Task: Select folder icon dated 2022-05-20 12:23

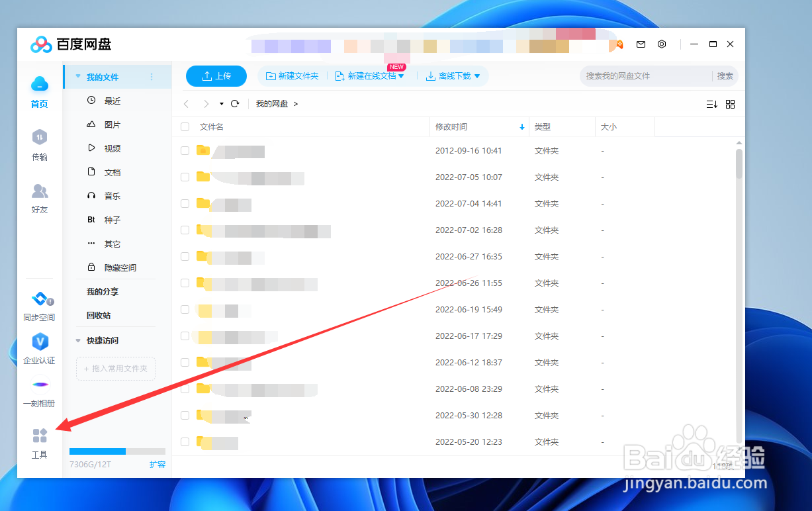Action: pyautogui.click(x=203, y=441)
